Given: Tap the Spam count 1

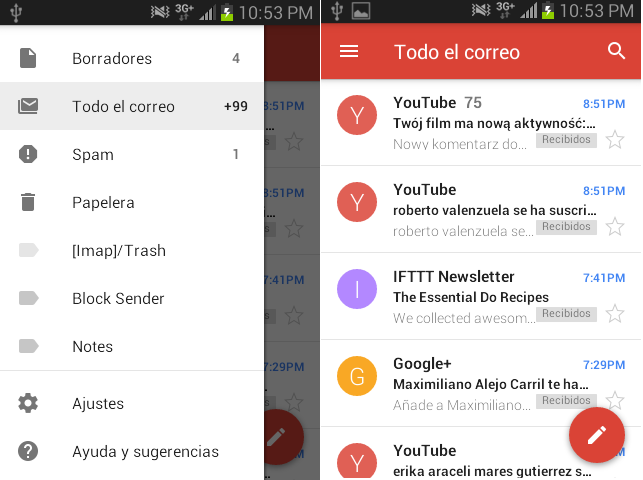Looking at the screenshot, I should [236, 154].
